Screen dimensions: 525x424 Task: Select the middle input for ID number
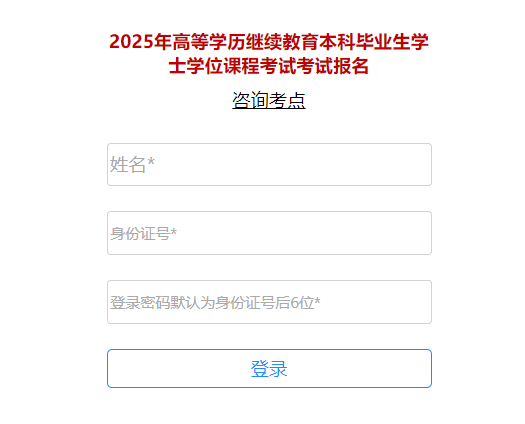pyautogui.click(x=269, y=233)
